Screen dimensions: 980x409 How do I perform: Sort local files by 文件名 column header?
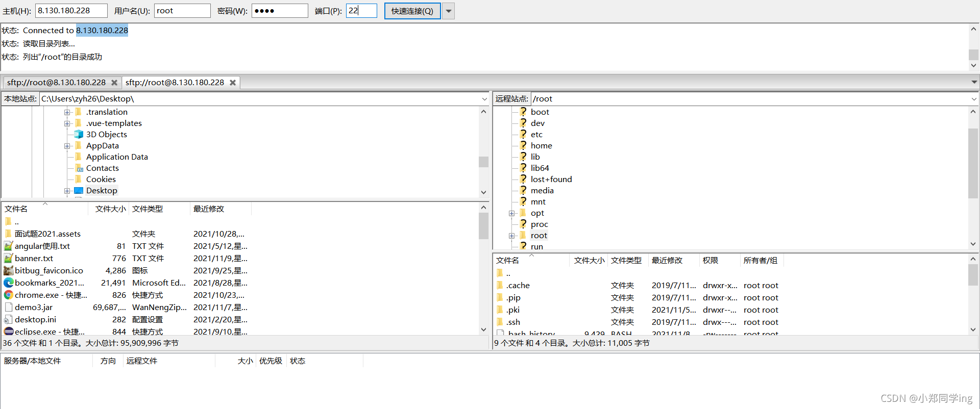[x=45, y=209]
